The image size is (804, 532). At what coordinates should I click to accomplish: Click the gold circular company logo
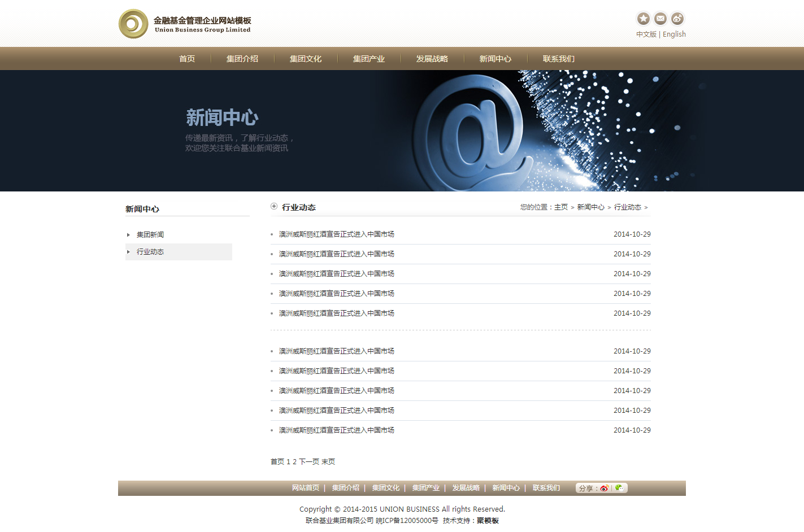point(133,24)
